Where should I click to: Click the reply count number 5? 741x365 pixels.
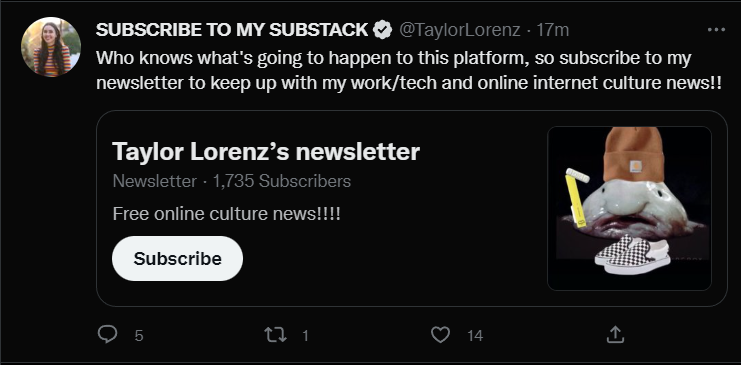point(138,336)
